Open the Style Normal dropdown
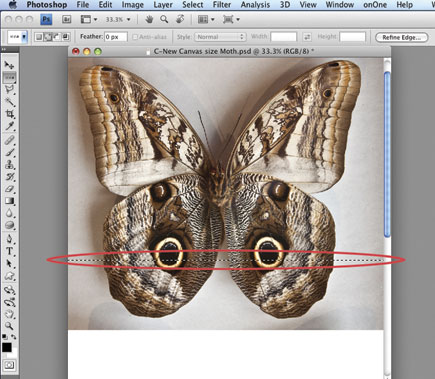The width and height of the screenshot is (435, 379). tap(220, 37)
